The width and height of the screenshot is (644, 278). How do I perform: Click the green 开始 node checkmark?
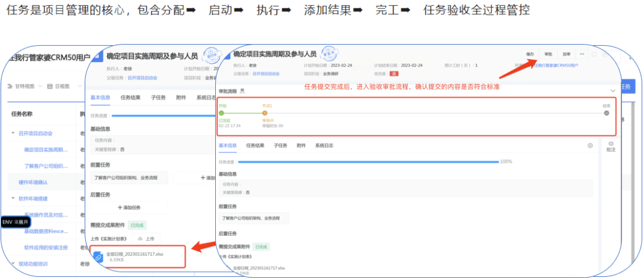tap(221, 112)
